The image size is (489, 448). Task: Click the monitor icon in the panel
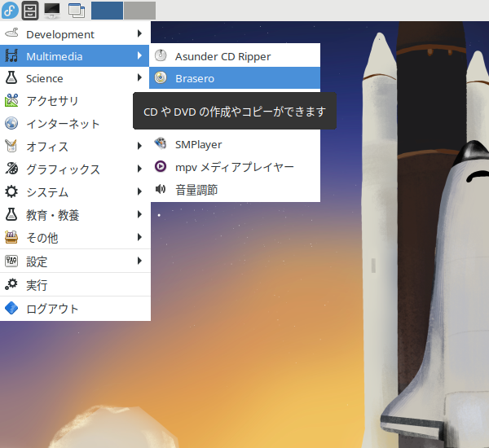(x=52, y=11)
